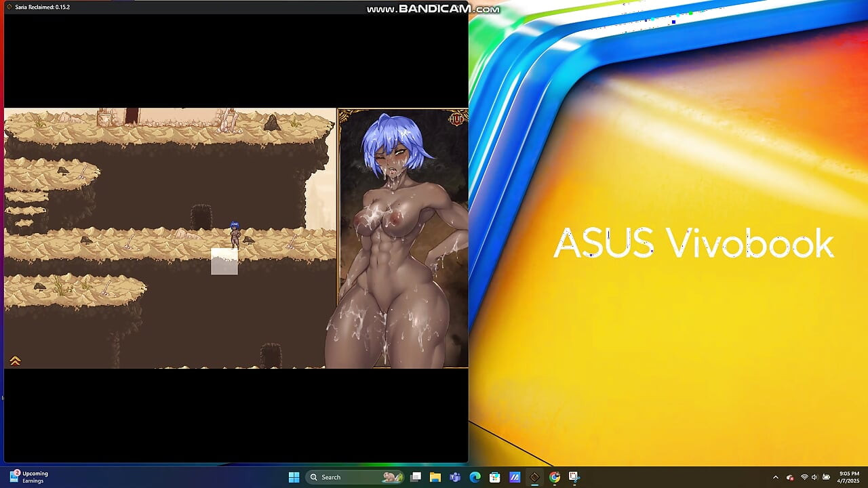Open the Snipping Tool taskbar icon
Screen dimensions: 868x488
coord(574,477)
